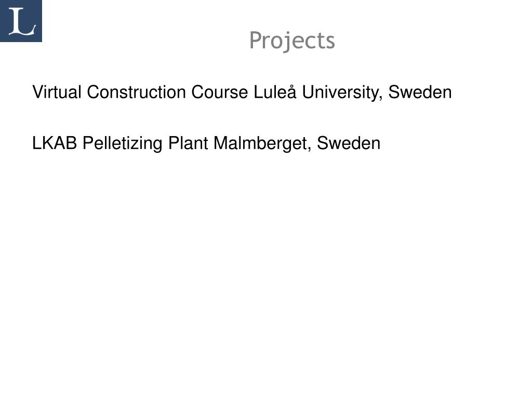This screenshot has width=532, height=399.
Task: Select the Virtual Construction Course text line
Action: [242, 92]
